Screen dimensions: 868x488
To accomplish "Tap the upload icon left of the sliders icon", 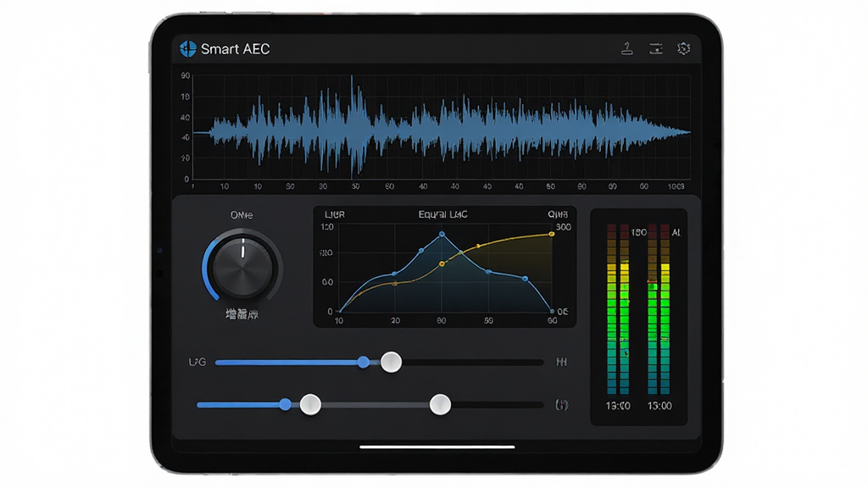I will [626, 48].
